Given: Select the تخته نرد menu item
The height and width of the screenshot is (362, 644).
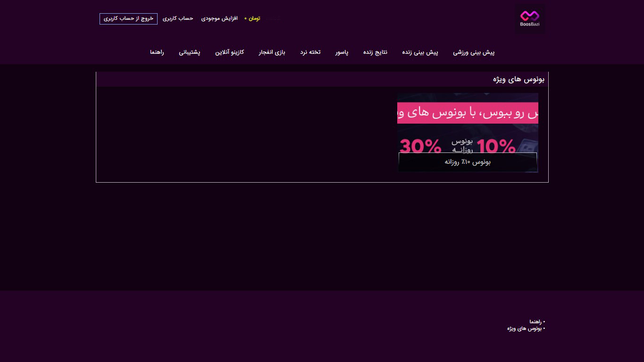Looking at the screenshot, I should click(310, 52).
